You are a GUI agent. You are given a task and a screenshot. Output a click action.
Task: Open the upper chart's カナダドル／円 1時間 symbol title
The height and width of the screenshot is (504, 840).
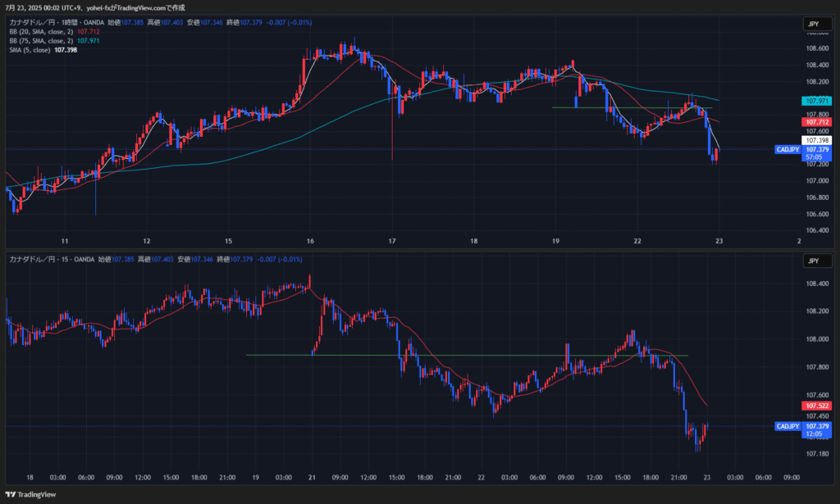click(49, 22)
